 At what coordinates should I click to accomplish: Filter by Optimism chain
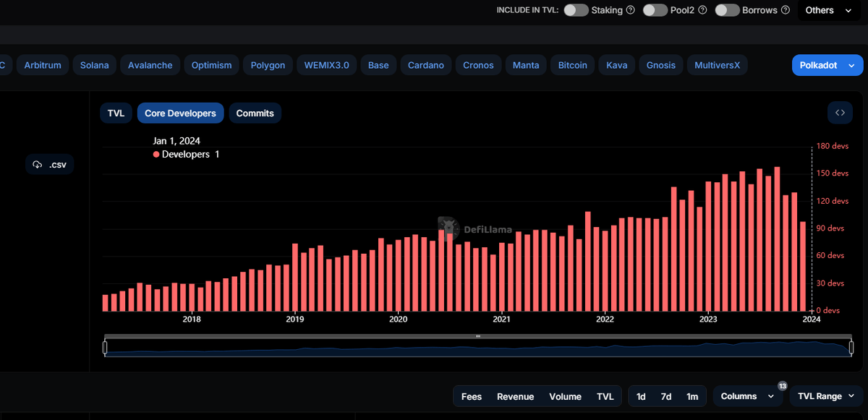click(211, 65)
